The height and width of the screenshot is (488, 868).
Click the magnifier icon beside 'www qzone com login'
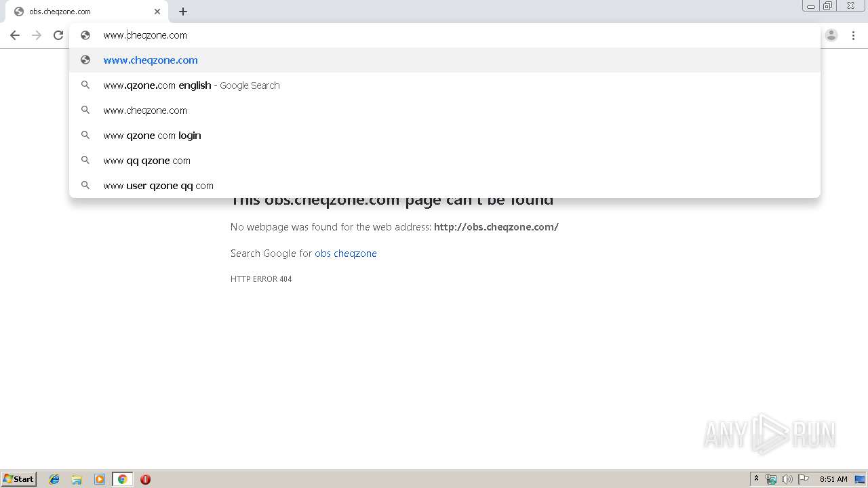(x=85, y=136)
